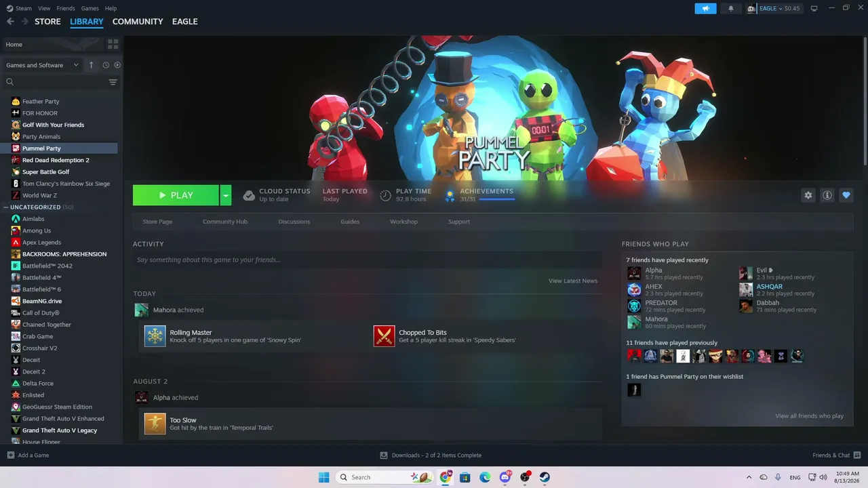The height and width of the screenshot is (488, 868).
Task: Enter Big Picture mode via the monitor icon
Action: coord(814,8)
